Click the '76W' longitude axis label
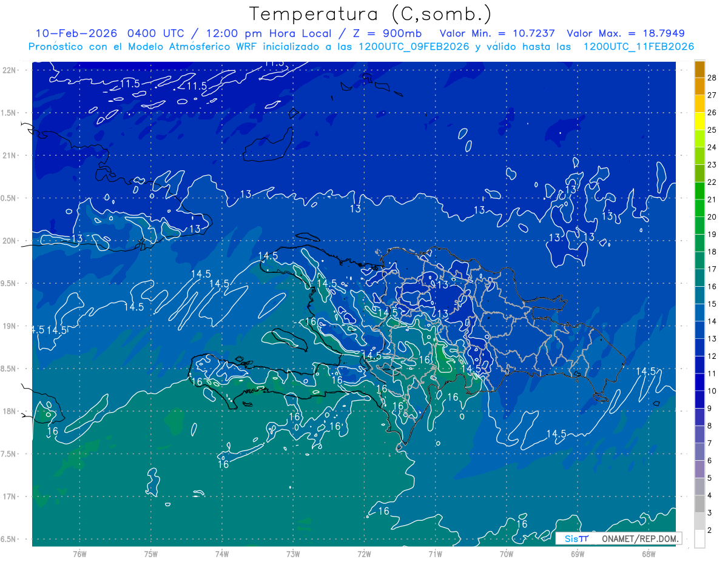 pos(79,554)
